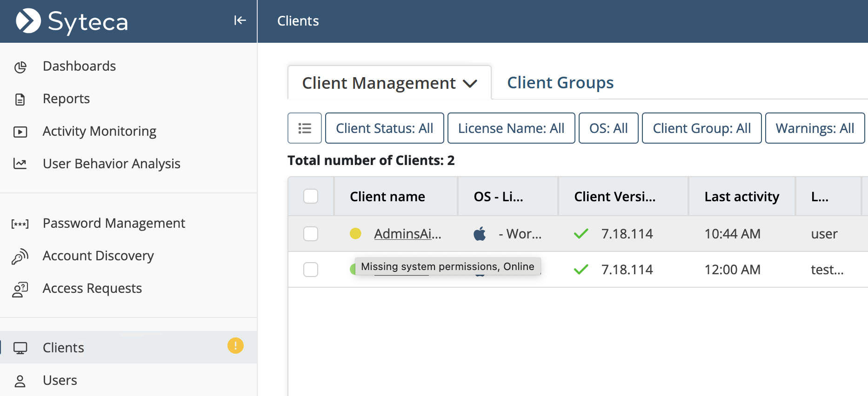Open the Client Status filter
The height and width of the screenshot is (396, 868).
coord(384,128)
